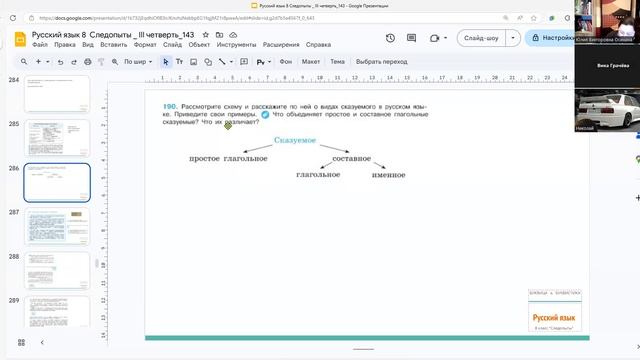Select the cursor pointer tool
Viewport: 640px width, 360px height.
coord(166,62)
